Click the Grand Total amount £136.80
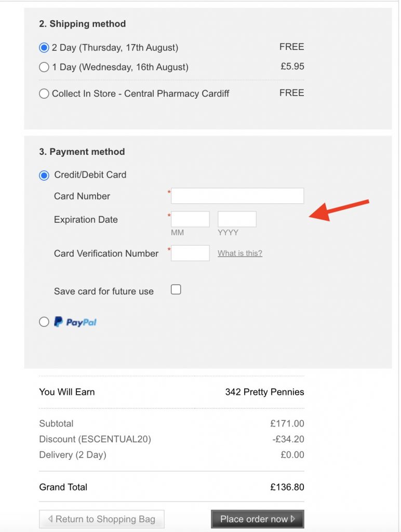The image size is (401, 532). click(x=287, y=487)
